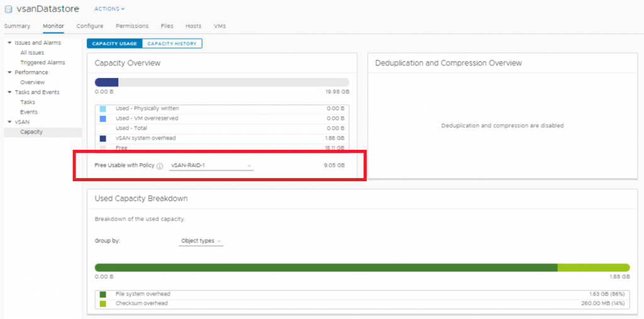Open Events in the sidebar
Image resolution: width=644 pixels, height=319 pixels.
pyautogui.click(x=29, y=112)
